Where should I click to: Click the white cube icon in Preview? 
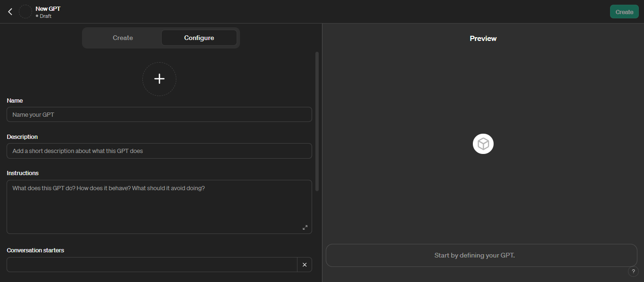[x=483, y=144]
